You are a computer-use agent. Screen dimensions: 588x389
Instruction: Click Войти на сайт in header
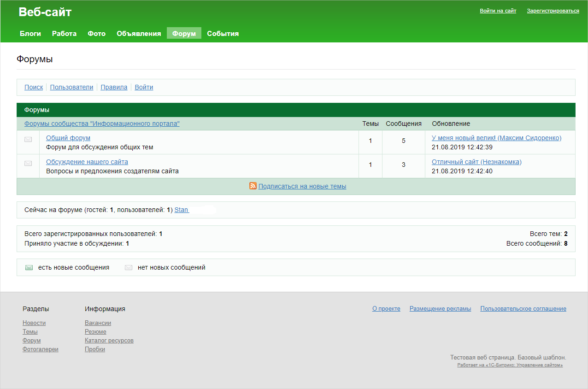[498, 11]
